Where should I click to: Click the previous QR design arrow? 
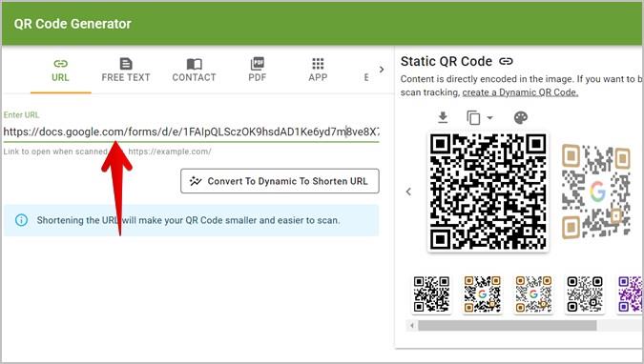[408, 192]
